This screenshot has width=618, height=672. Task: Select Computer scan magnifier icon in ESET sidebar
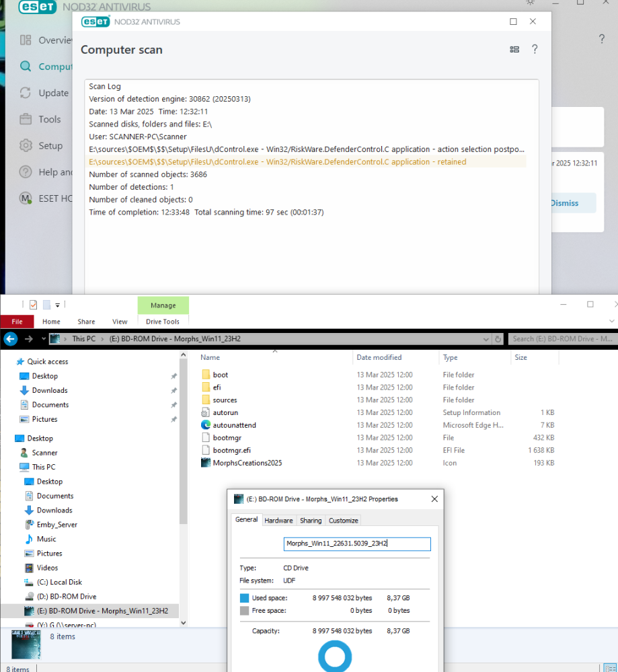[x=26, y=67]
